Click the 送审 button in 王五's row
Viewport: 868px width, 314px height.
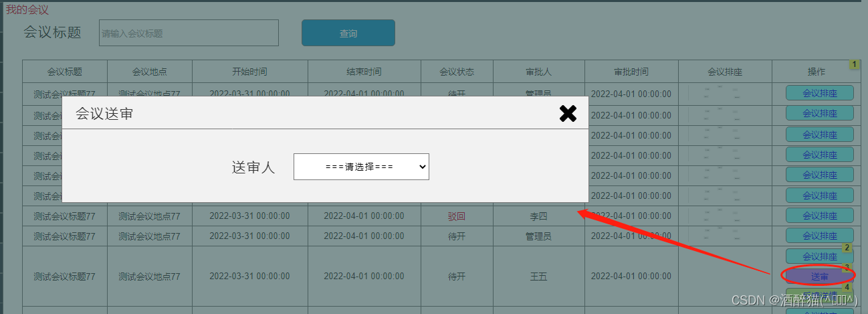[x=820, y=277]
